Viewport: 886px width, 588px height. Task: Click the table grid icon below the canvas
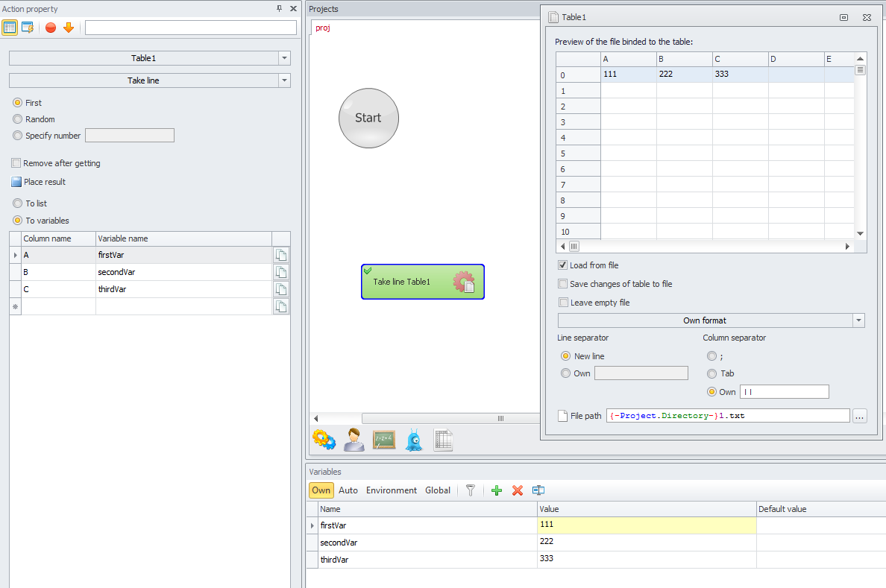pos(444,440)
